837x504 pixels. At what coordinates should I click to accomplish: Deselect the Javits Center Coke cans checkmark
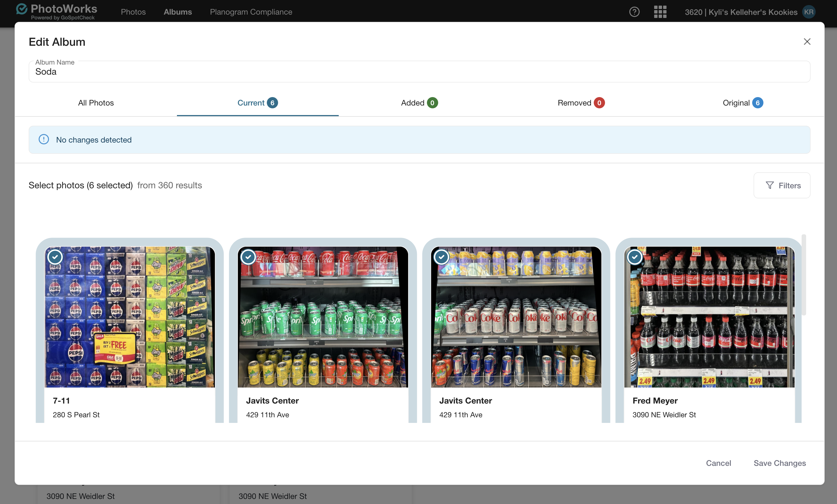[x=442, y=257]
